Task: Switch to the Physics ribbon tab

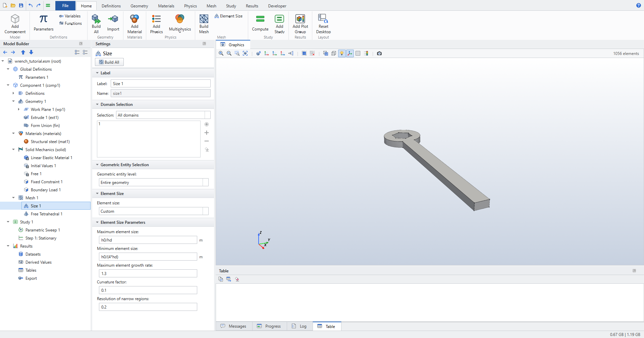Action: pos(190,6)
